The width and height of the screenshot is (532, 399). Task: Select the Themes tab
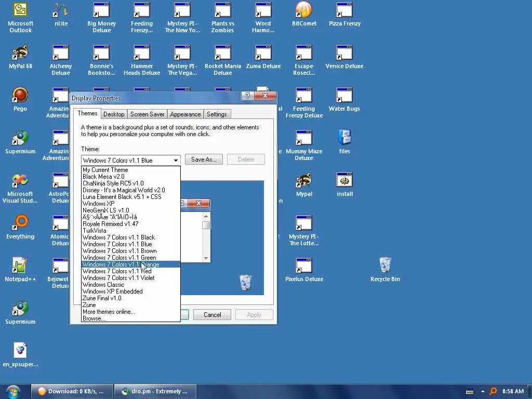coord(87,113)
